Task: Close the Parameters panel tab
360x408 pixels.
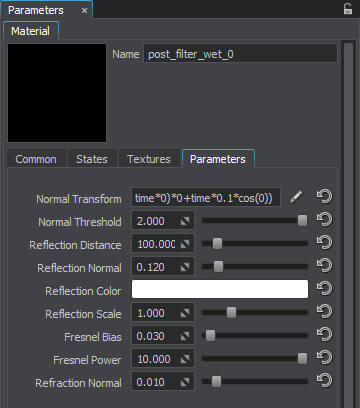Action: pos(85,11)
